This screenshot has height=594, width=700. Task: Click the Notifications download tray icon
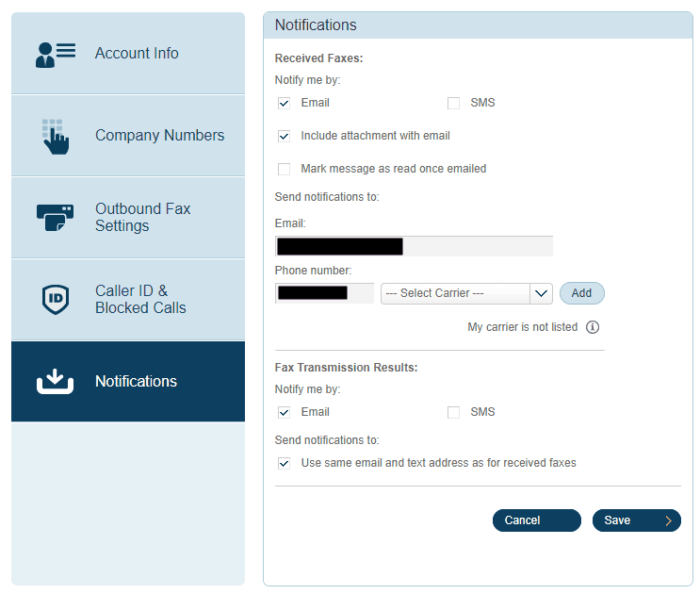click(x=55, y=382)
